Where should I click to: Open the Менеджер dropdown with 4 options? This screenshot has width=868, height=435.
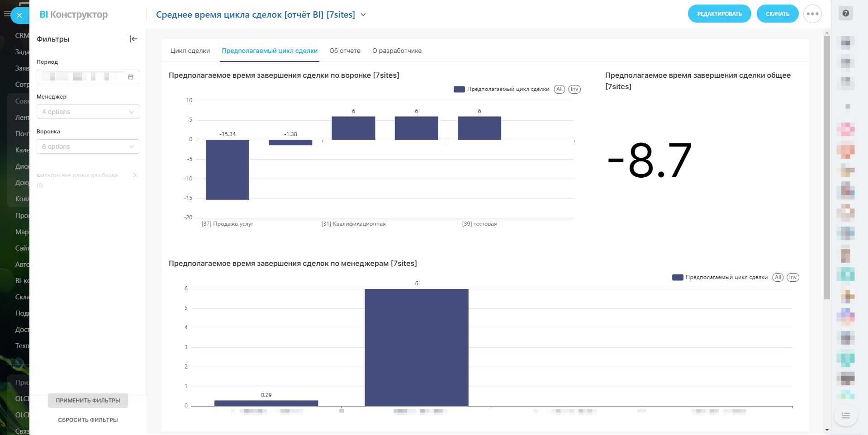(88, 112)
